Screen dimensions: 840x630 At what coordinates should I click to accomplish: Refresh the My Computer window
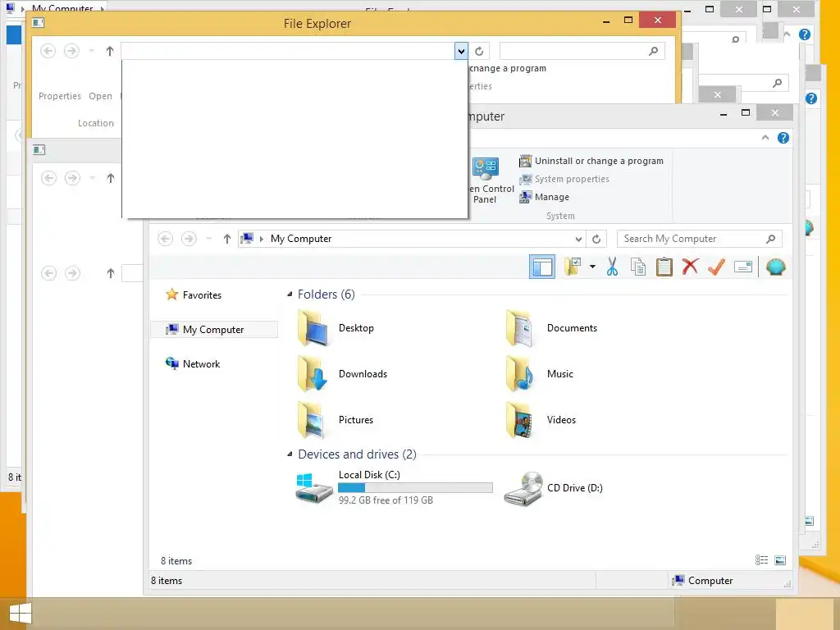[596, 239]
